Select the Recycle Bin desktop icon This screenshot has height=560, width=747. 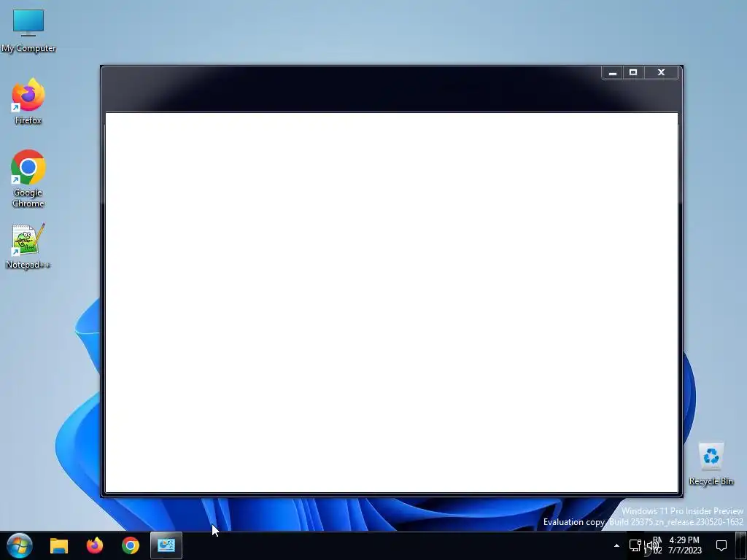pyautogui.click(x=711, y=464)
